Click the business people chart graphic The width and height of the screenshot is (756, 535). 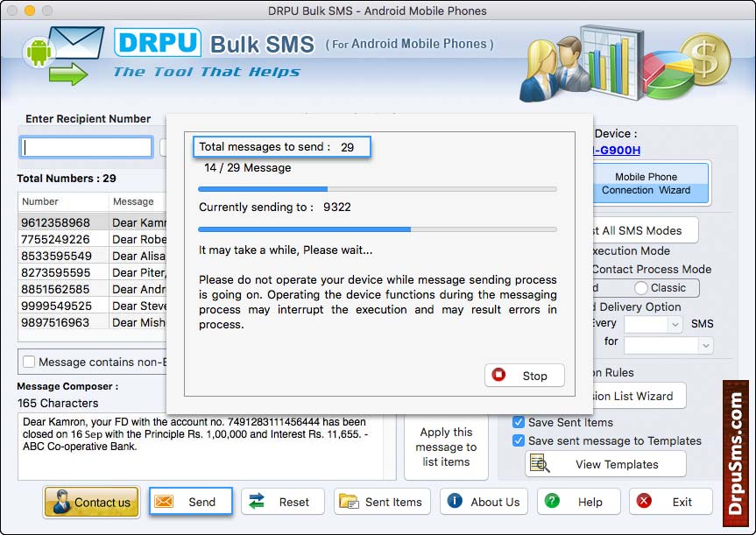tap(582, 63)
